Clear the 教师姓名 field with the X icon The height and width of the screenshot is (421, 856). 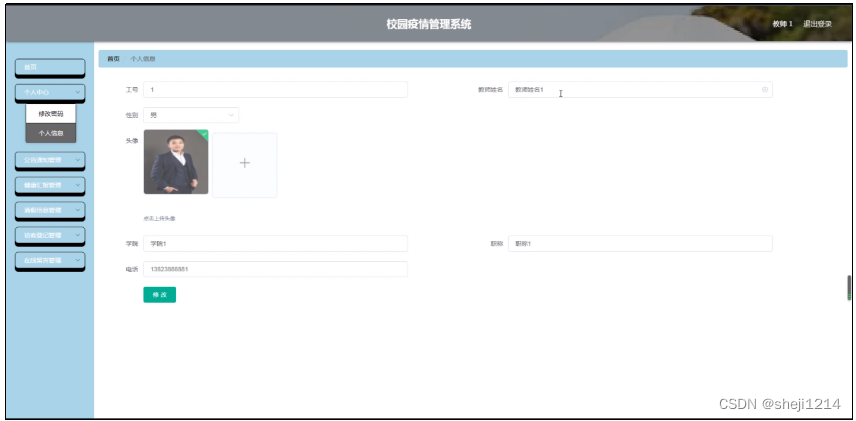click(x=765, y=90)
